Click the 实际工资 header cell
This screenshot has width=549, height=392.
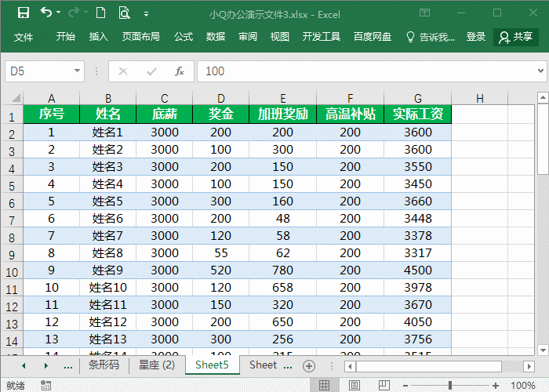(418, 114)
